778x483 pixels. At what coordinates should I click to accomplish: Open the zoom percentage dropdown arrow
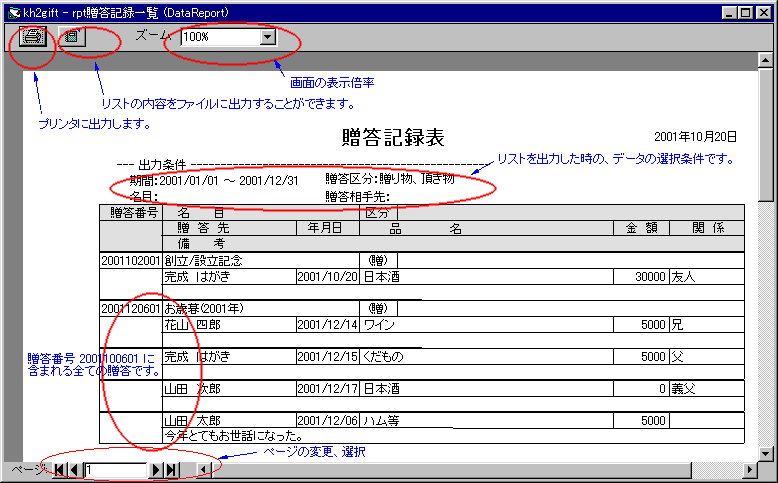click(267, 37)
